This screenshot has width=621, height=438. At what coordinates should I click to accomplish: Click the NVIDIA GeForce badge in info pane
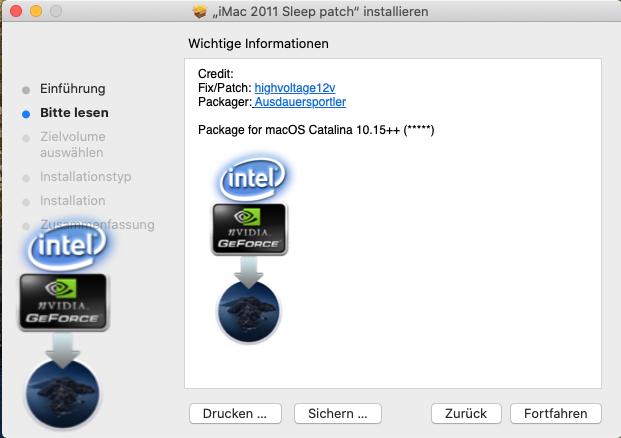click(x=250, y=229)
